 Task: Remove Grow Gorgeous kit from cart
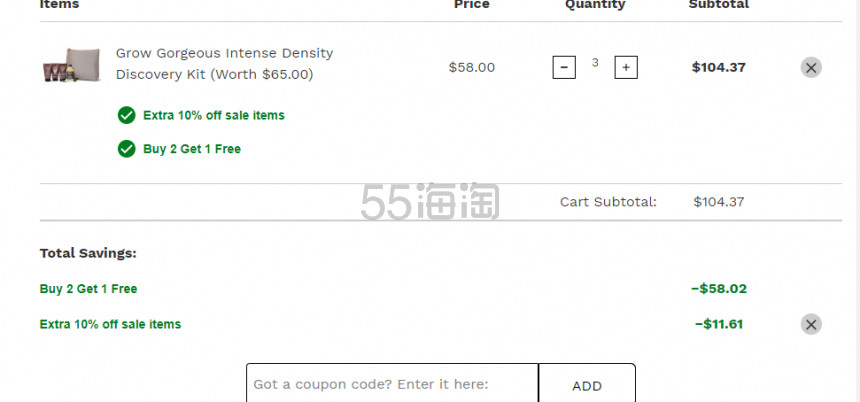[x=811, y=67]
